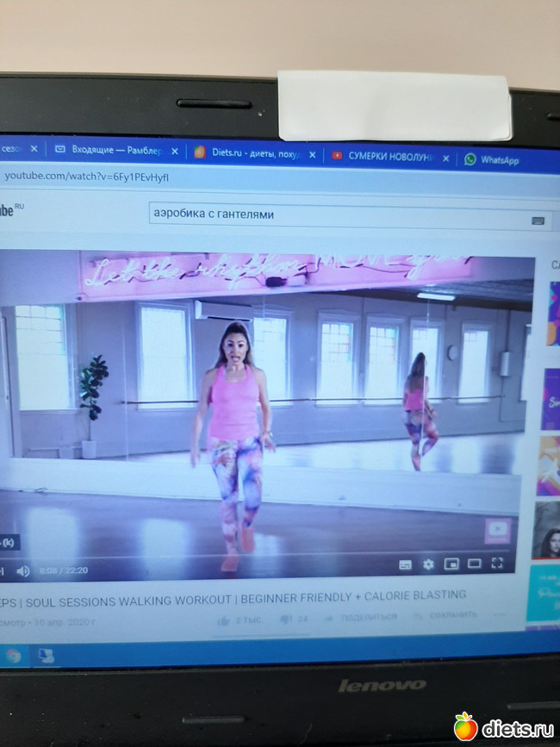This screenshot has height=747, width=560.
Task: Click the Поделиться share button
Action: coord(360,617)
